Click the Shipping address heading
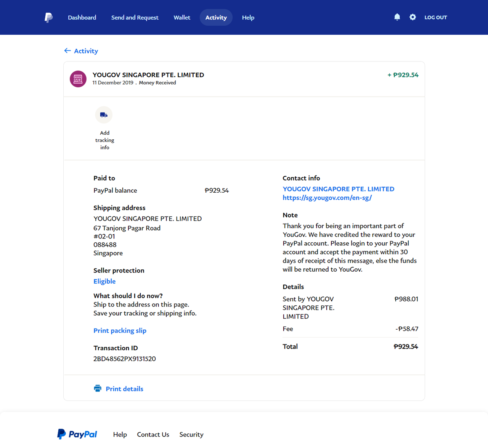This screenshot has width=488, height=448. click(119, 208)
